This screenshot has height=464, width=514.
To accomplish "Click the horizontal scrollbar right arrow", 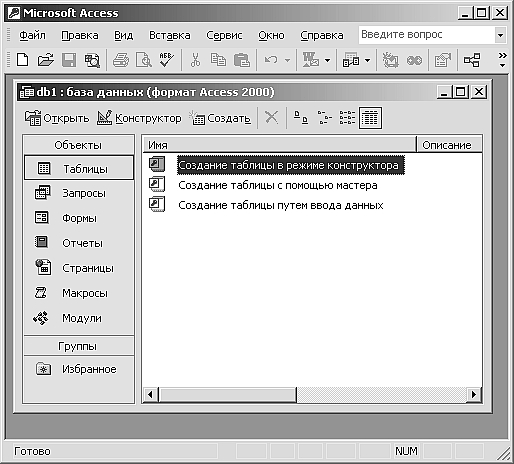I will pyautogui.click(x=474, y=395).
